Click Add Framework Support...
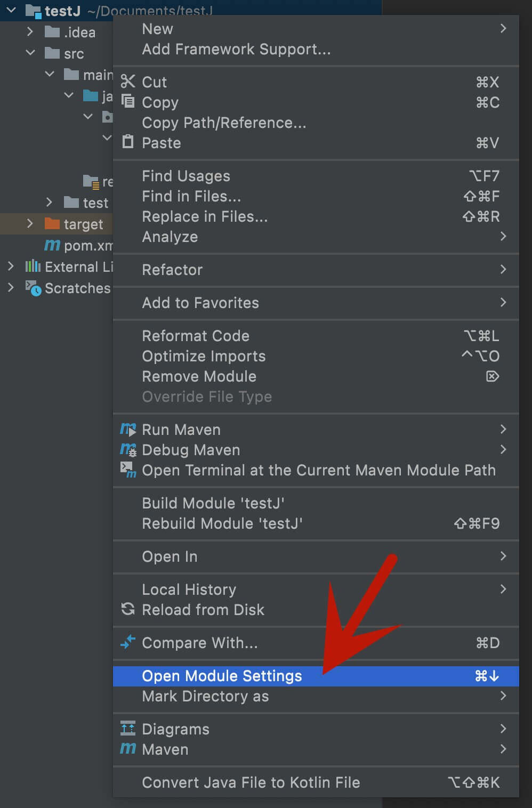 [x=236, y=49]
